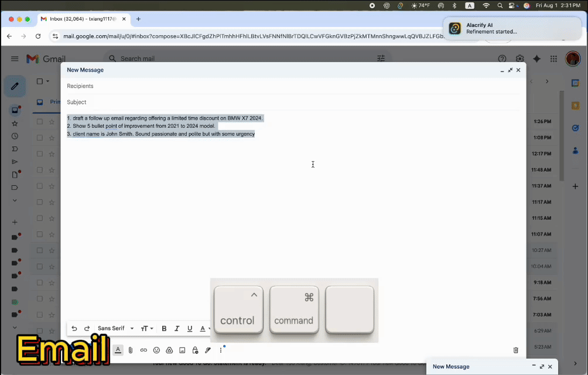This screenshot has height=375, width=588.
Task: Check the 1:08 PM email checkbox
Action: (x=40, y=138)
